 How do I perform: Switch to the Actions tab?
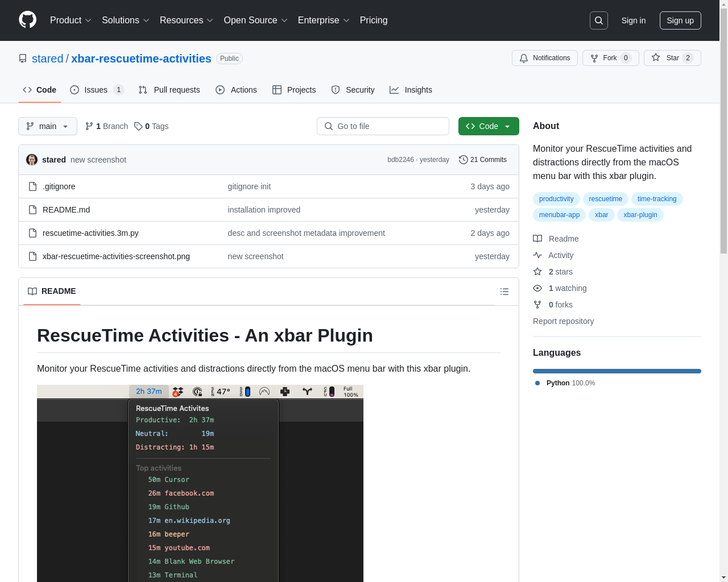[236, 90]
